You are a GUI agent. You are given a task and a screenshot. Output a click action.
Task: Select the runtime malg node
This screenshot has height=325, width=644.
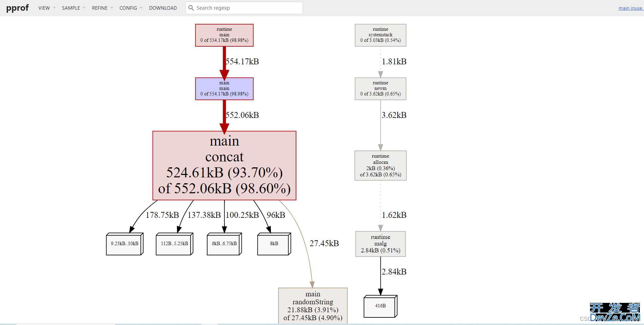click(380, 244)
